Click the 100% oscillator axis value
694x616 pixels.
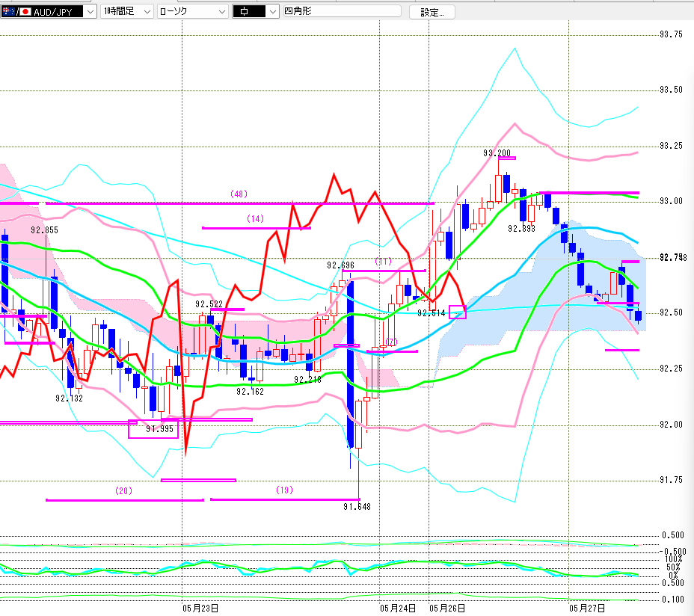coord(673,559)
